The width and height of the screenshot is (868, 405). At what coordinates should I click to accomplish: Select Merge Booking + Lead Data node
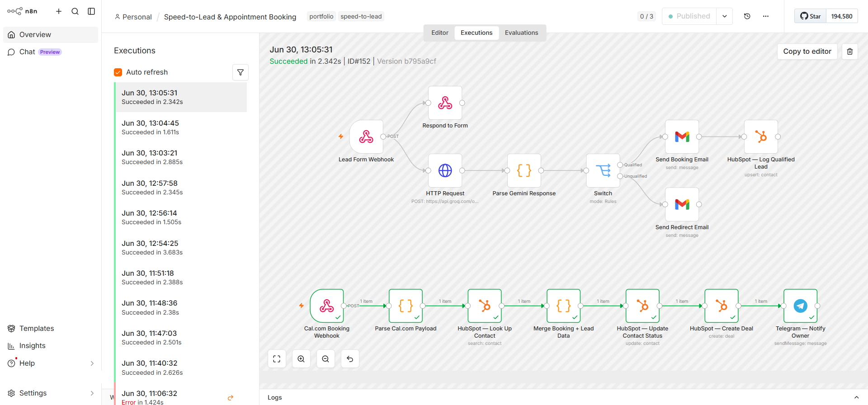point(563,306)
